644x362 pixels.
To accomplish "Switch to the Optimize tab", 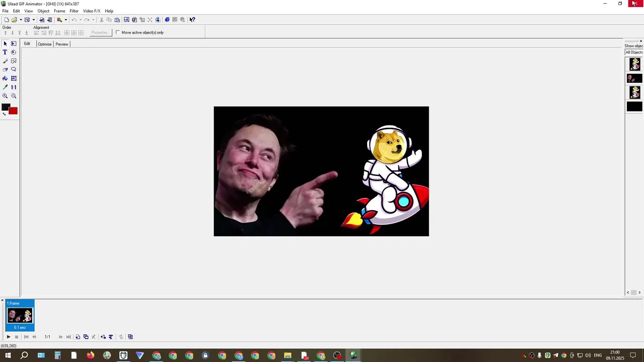I will click(45, 44).
